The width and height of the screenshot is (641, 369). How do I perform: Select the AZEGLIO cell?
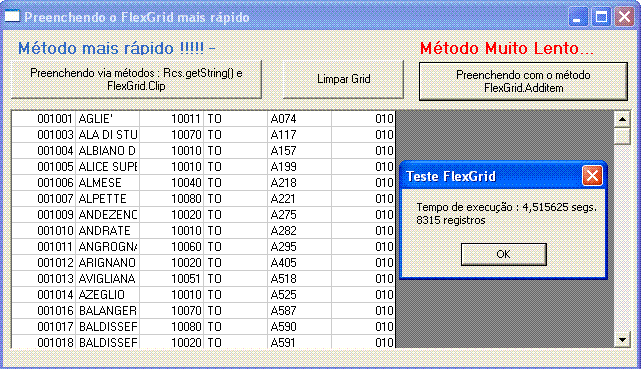tap(108, 295)
